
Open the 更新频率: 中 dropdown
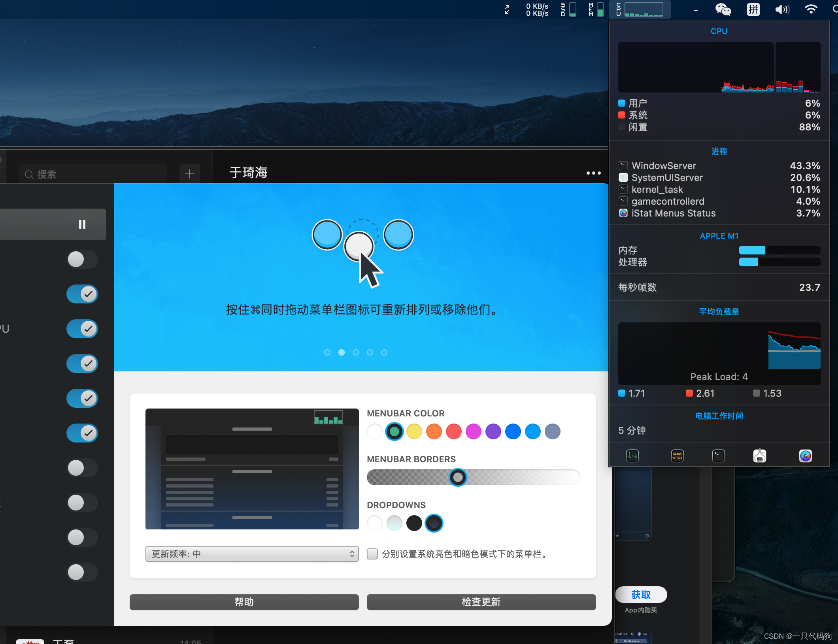pyautogui.click(x=252, y=554)
